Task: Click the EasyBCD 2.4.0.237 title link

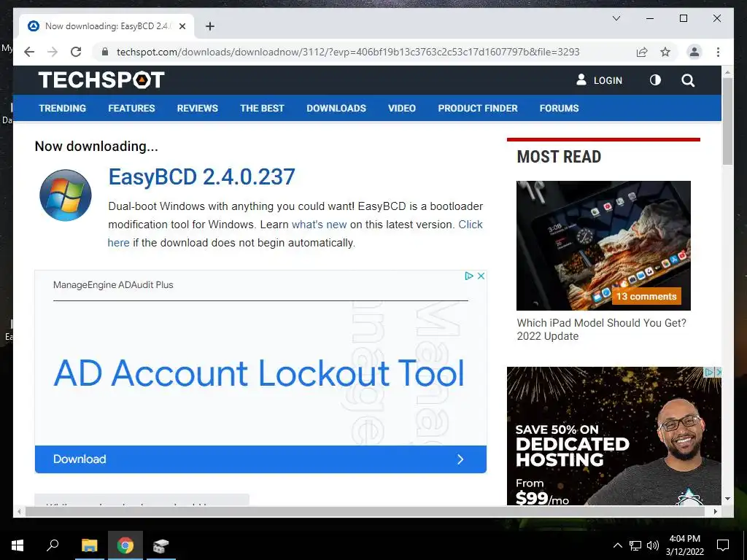Action: click(x=201, y=176)
